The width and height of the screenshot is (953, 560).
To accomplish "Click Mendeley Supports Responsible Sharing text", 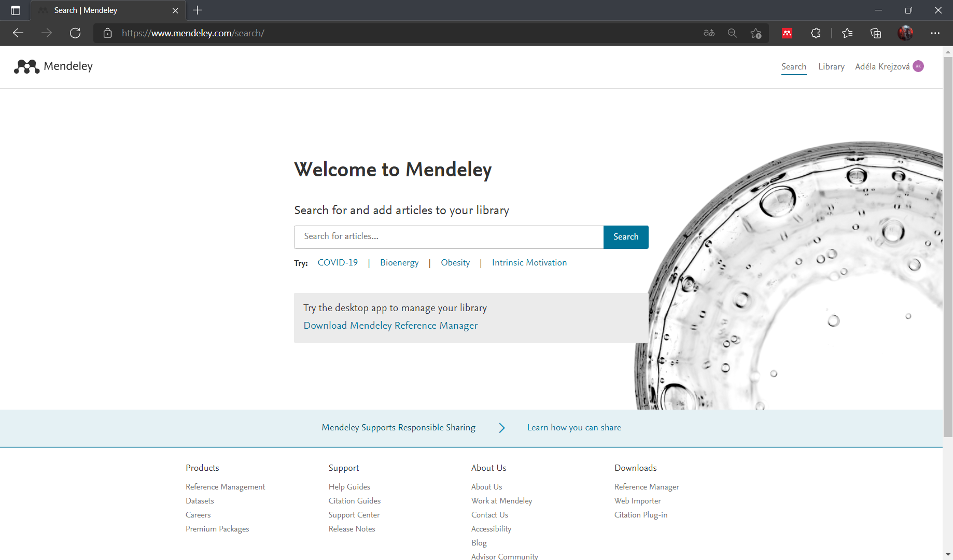I will tap(398, 428).
